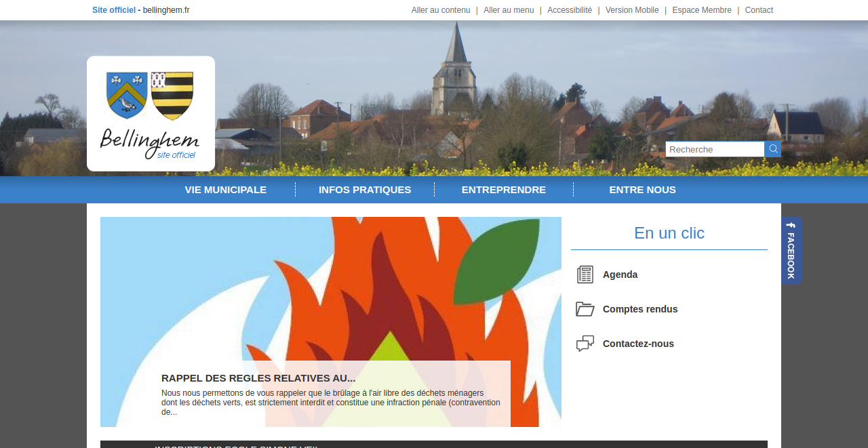Click the Bellinghem coat of arms logo

coord(151,113)
